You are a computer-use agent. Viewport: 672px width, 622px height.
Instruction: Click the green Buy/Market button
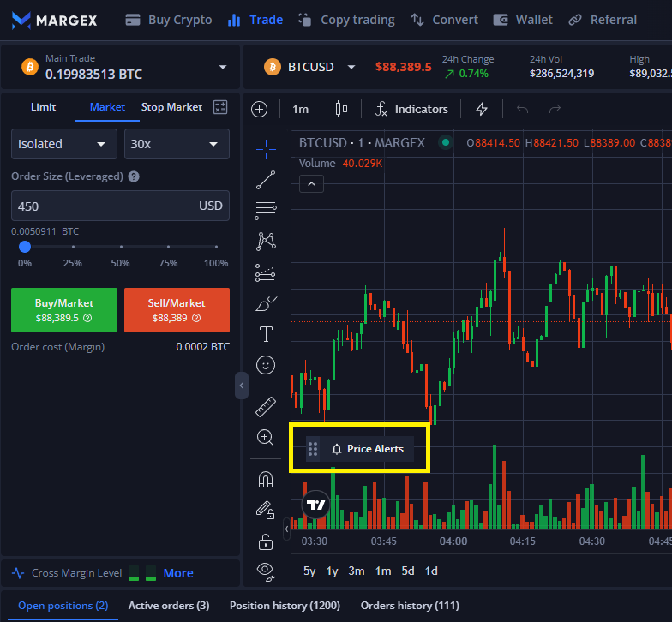point(64,309)
